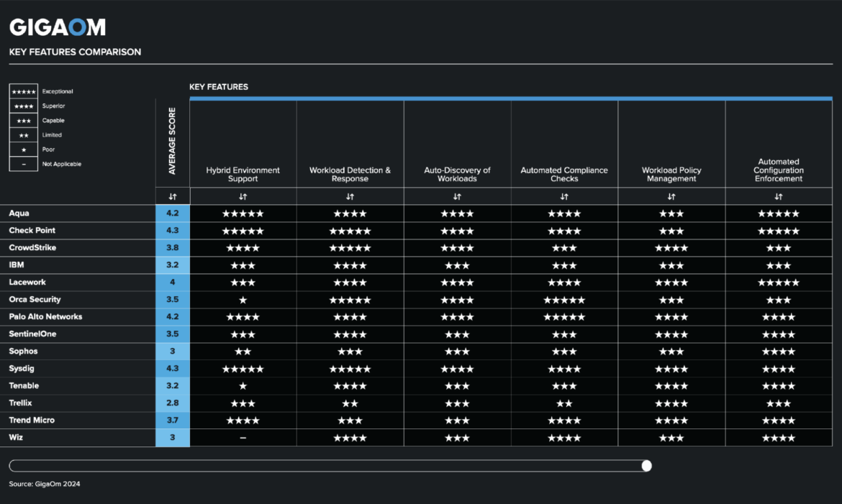Click the Not Applicable legend dash symbol
The height and width of the screenshot is (504, 842).
point(23,163)
